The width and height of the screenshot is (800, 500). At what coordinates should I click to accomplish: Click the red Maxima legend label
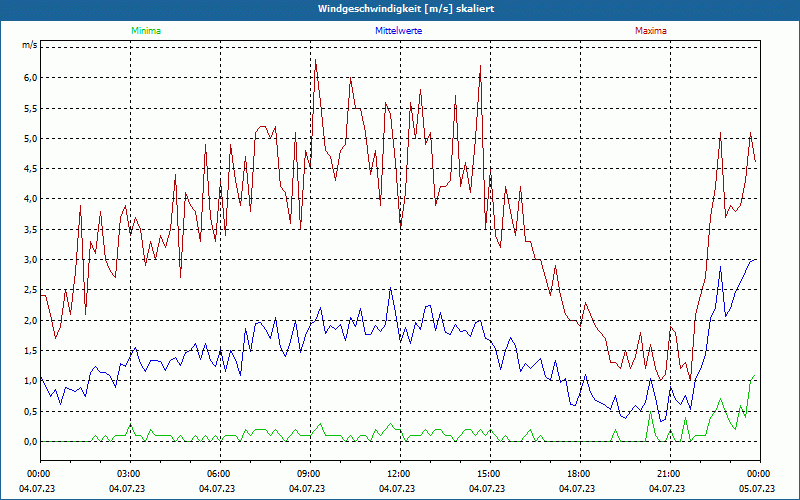pyautogui.click(x=651, y=31)
